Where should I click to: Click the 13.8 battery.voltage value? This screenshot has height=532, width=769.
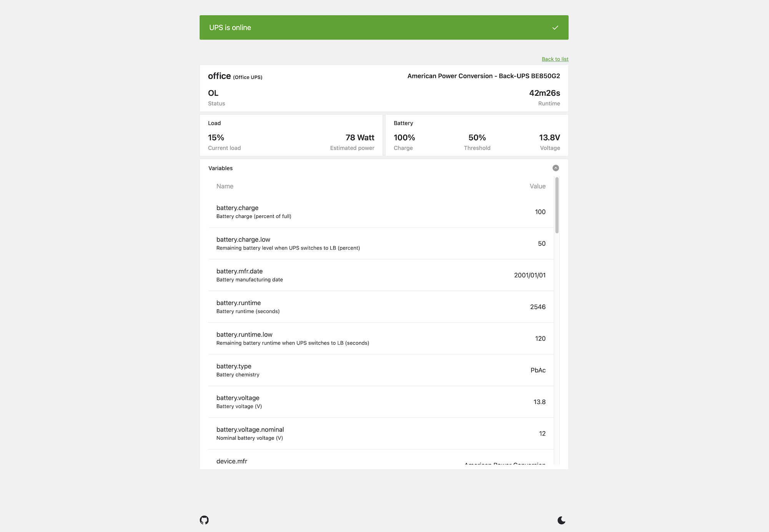click(x=539, y=402)
